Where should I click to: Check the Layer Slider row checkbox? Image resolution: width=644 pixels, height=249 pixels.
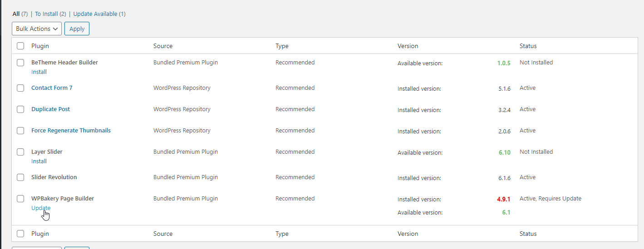pyautogui.click(x=20, y=152)
